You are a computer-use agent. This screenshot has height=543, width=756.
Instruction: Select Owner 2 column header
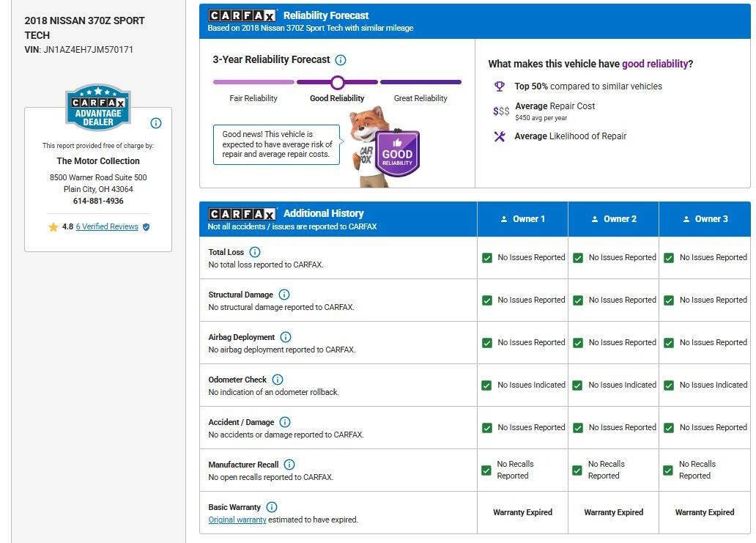point(613,219)
